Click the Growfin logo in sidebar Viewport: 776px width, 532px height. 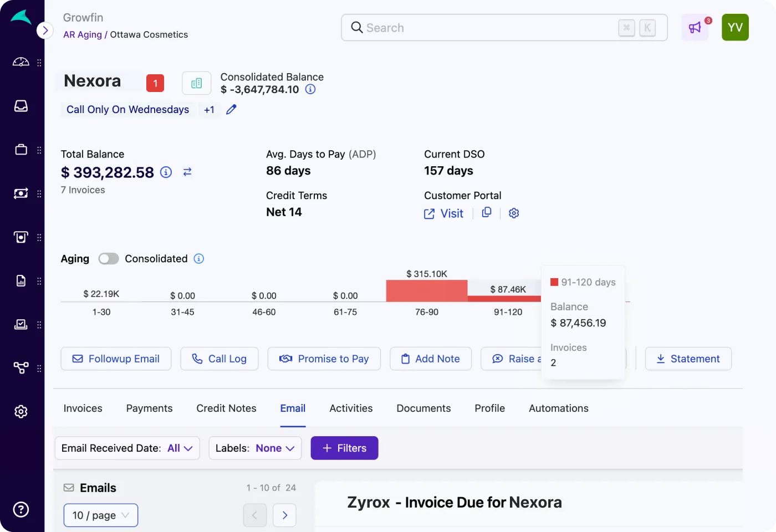click(x=21, y=17)
